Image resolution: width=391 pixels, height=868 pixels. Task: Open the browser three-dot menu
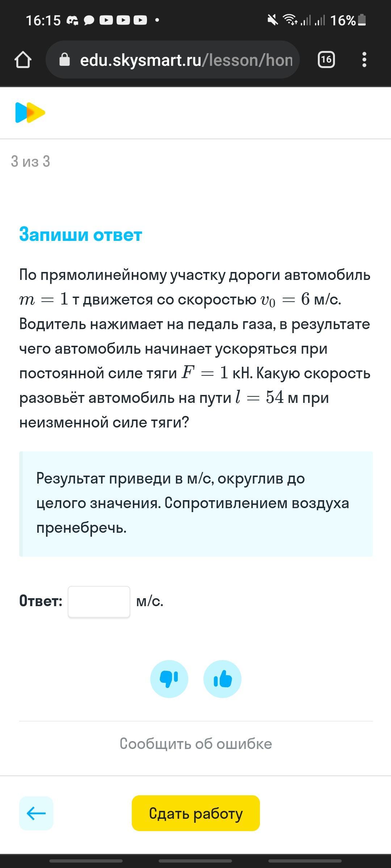click(364, 60)
